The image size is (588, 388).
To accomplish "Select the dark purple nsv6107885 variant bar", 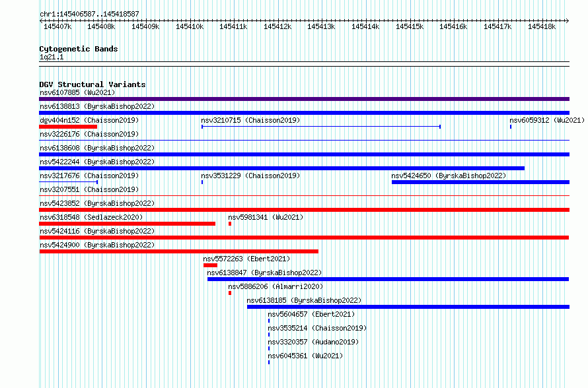I will coord(304,99).
